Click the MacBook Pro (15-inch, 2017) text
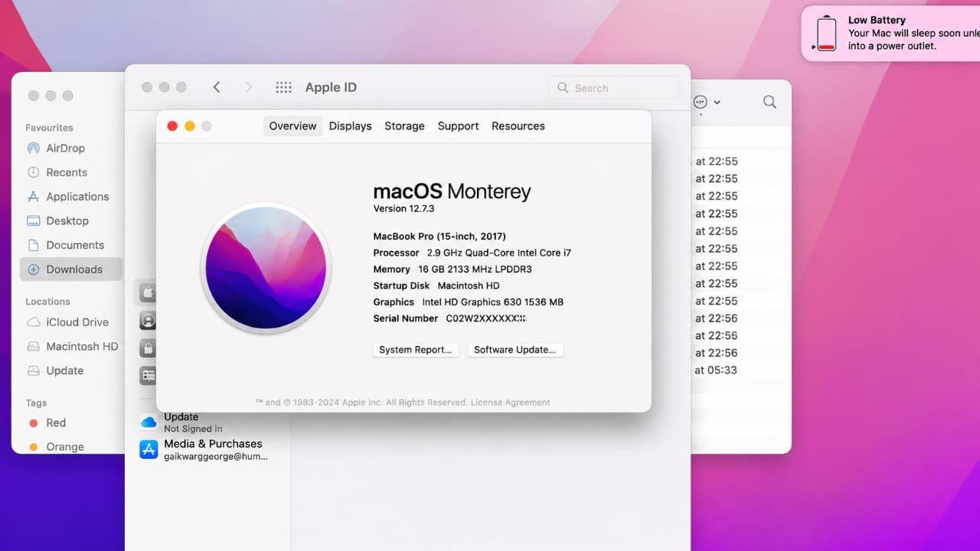The image size is (980, 551). [x=439, y=236]
